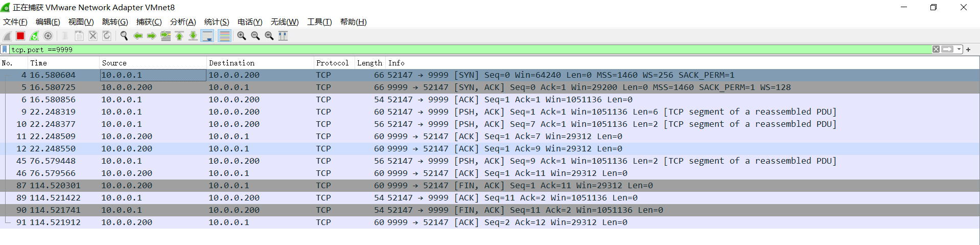This screenshot has height=245, width=980.
Task: Select packet 91 with Ack=12
Action: point(489,222)
